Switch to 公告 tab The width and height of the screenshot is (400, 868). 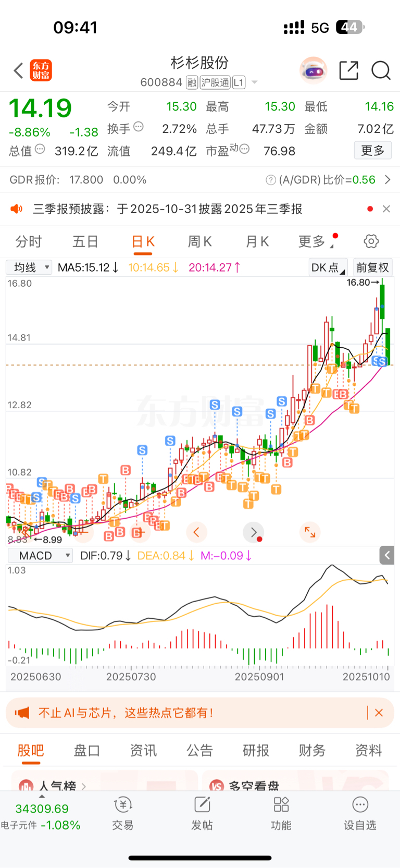click(199, 751)
